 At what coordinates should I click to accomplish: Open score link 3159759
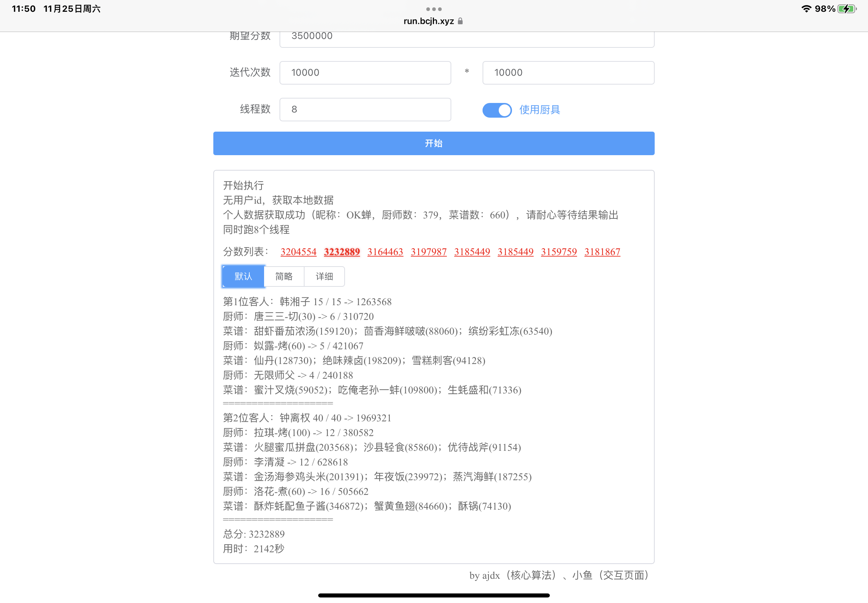coord(559,251)
